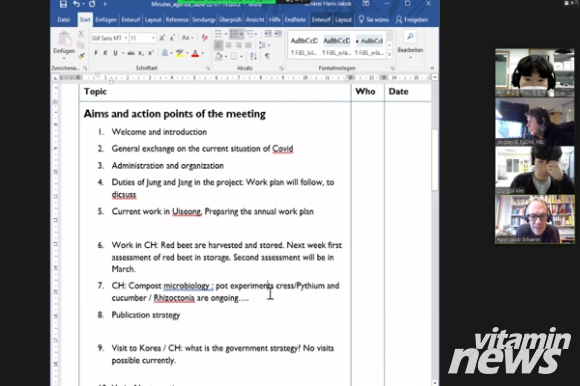
Task: Apply red font color swatch
Action: 195,54
